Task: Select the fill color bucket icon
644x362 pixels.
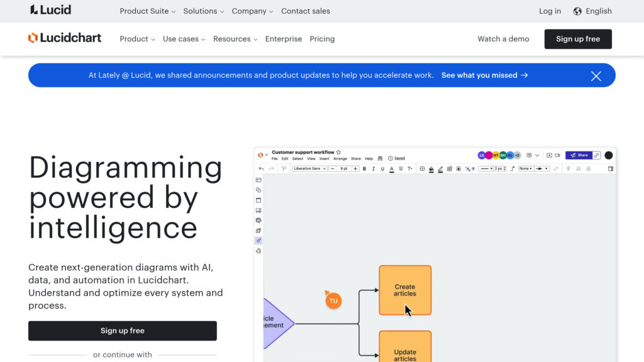Action: click(430, 168)
